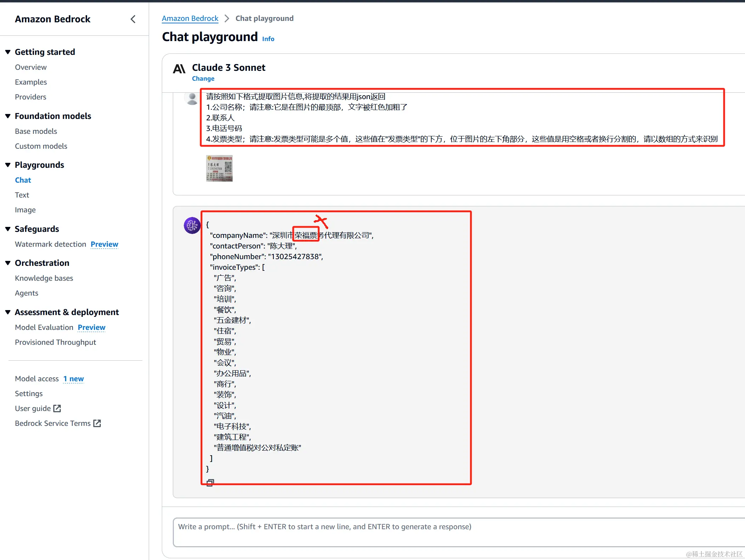Click the Anthropic model logo
The image size is (745, 560).
pos(179,68)
